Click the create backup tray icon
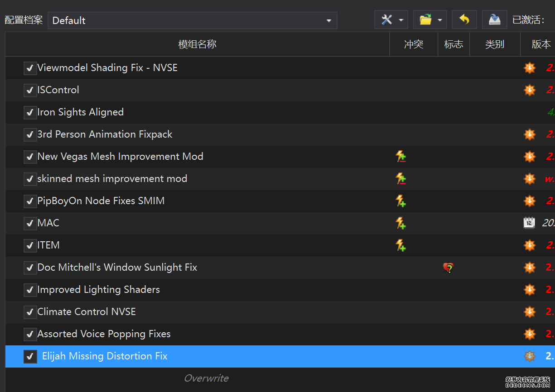 click(494, 20)
